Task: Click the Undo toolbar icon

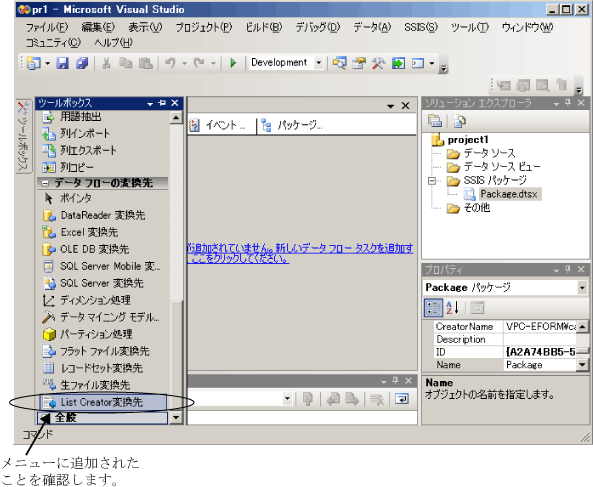Action: coord(170,63)
